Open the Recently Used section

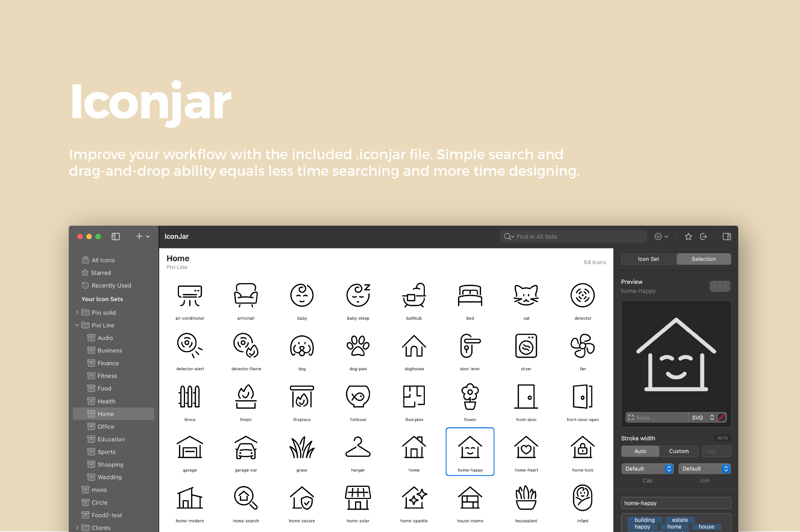pos(111,285)
